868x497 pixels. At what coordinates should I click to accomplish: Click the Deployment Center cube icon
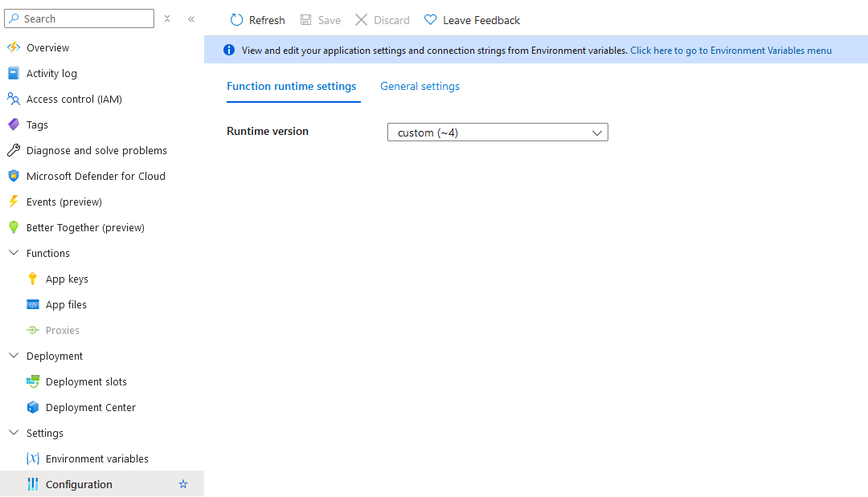coord(33,407)
